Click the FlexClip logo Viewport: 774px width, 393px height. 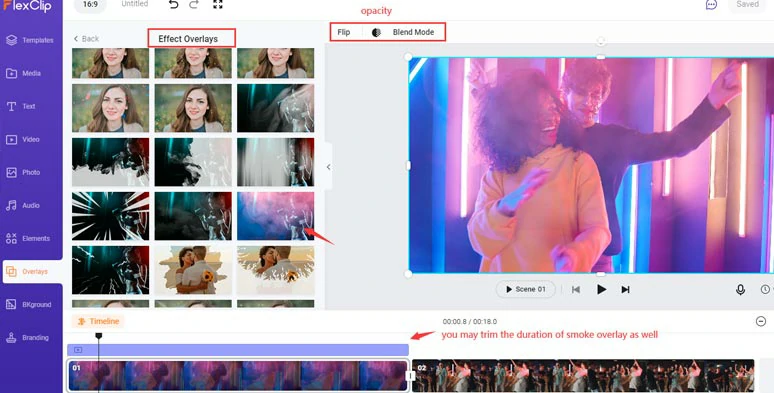click(x=28, y=5)
